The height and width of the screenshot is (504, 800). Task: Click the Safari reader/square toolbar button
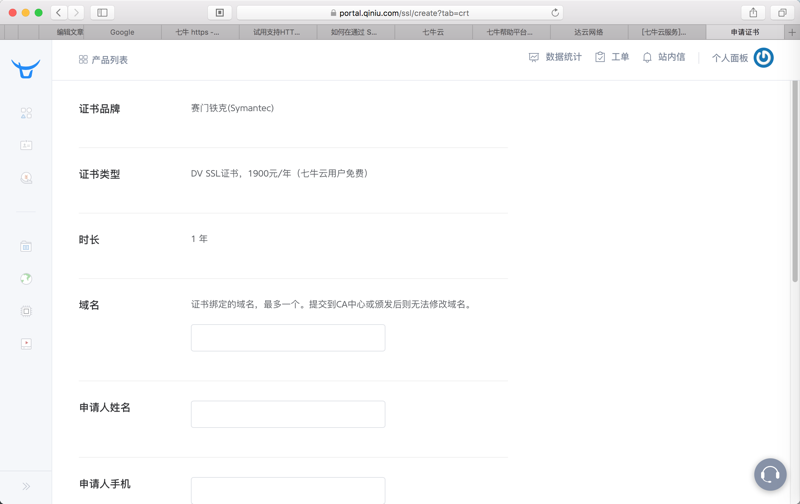pyautogui.click(x=220, y=12)
